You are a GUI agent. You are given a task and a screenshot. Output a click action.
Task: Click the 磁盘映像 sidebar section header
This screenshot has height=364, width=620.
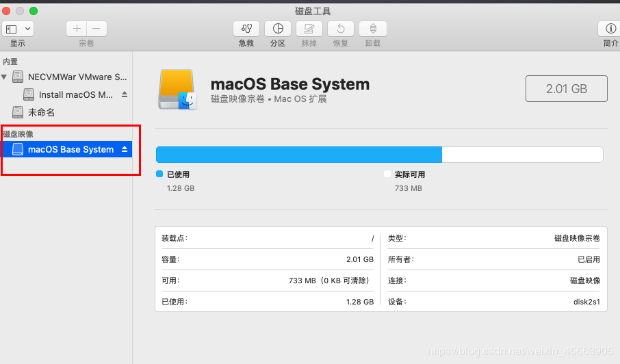coord(18,134)
